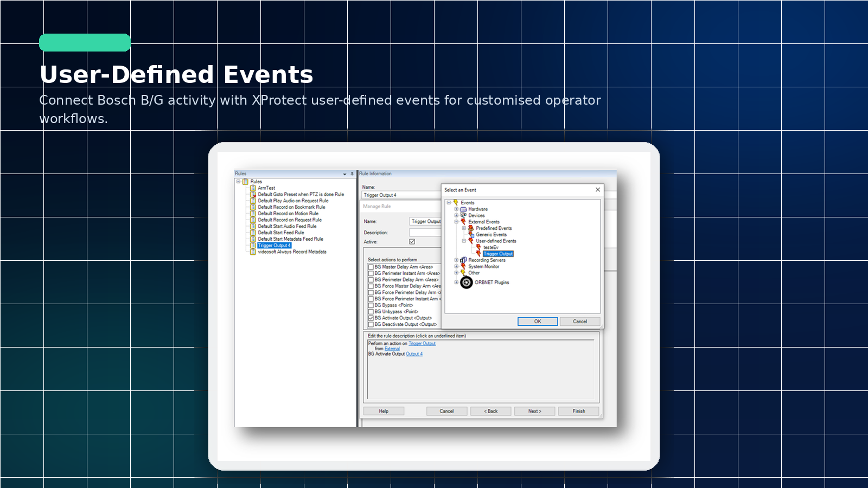
Task: Click the Default Goto Preset rule icon
Action: [253, 194]
